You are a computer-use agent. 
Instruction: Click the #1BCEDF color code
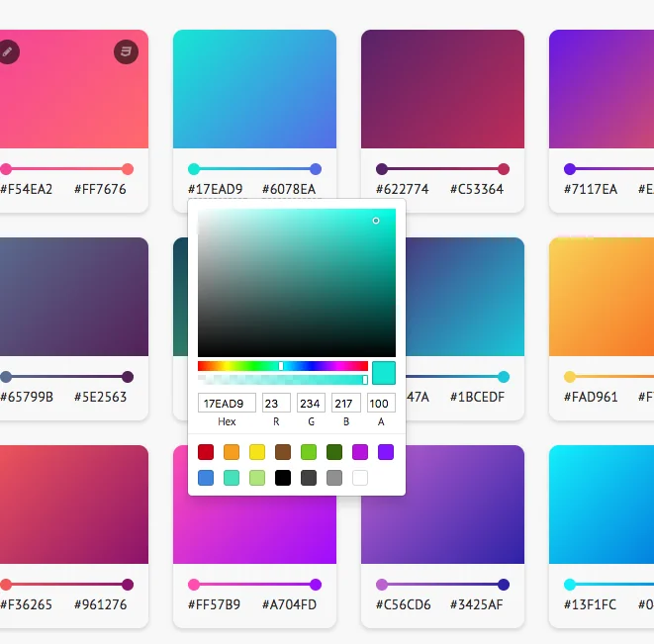click(477, 397)
